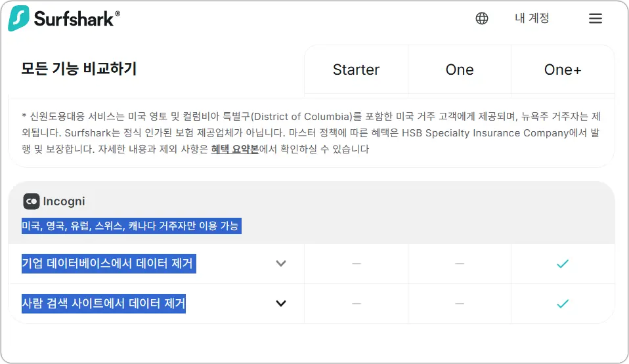Open the globe language selector

(482, 18)
